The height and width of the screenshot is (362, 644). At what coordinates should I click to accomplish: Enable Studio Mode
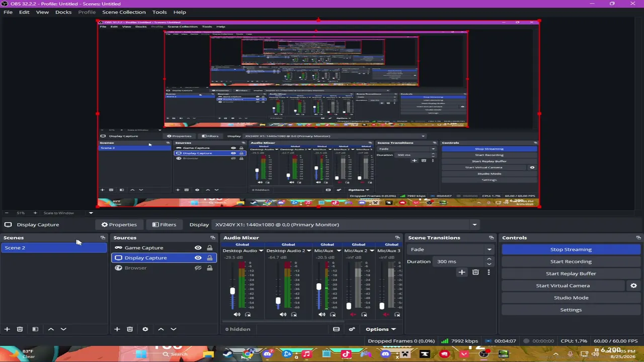tap(571, 298)
